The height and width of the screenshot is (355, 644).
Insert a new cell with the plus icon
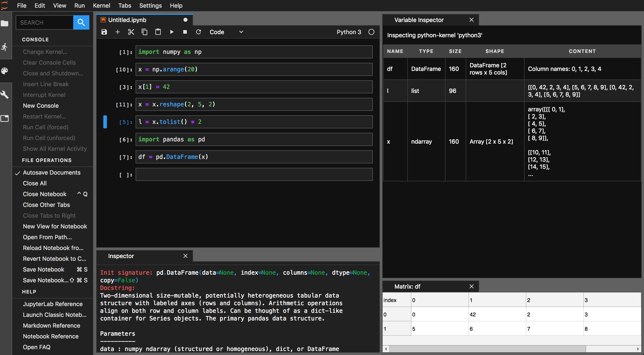point(117,32)
